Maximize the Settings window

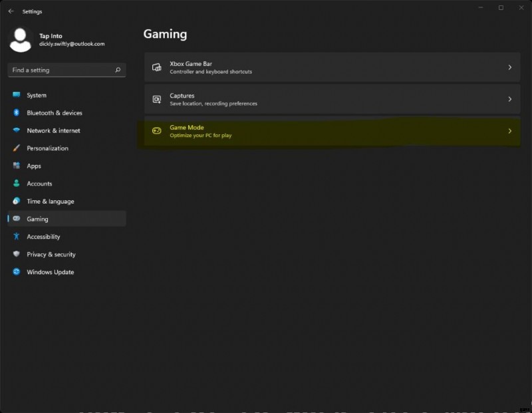pyautogui.click(x=501, y=7)
